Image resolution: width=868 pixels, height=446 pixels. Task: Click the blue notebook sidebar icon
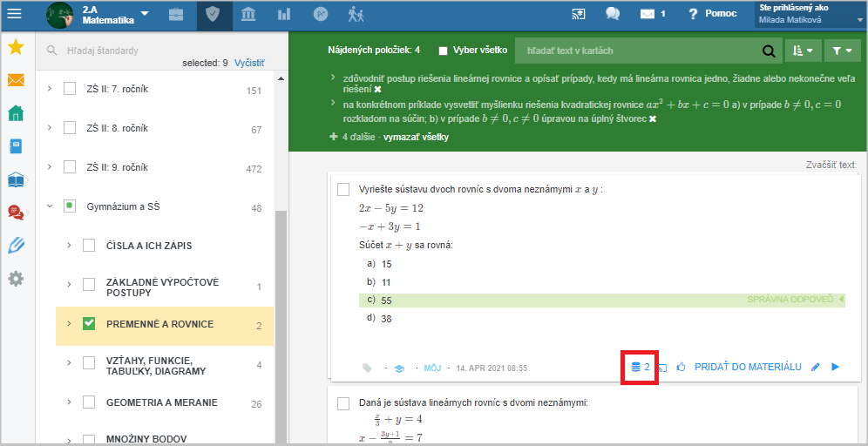pos(16,146)
